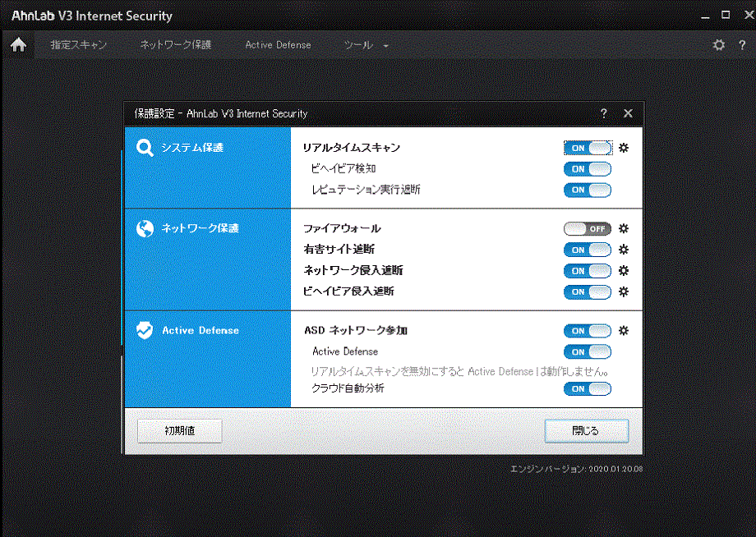Open the ツール dropdown menu arrow
The height and width of the screenshot is (537, 756).
[x=385, y=46]
